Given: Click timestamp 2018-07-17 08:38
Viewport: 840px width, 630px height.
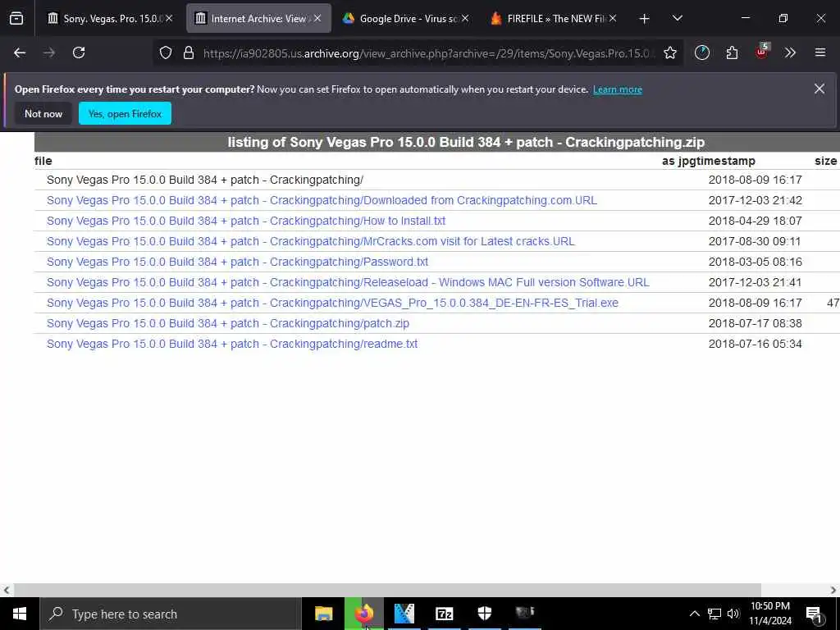Looking at the screenshot, I should click(755, 323).
